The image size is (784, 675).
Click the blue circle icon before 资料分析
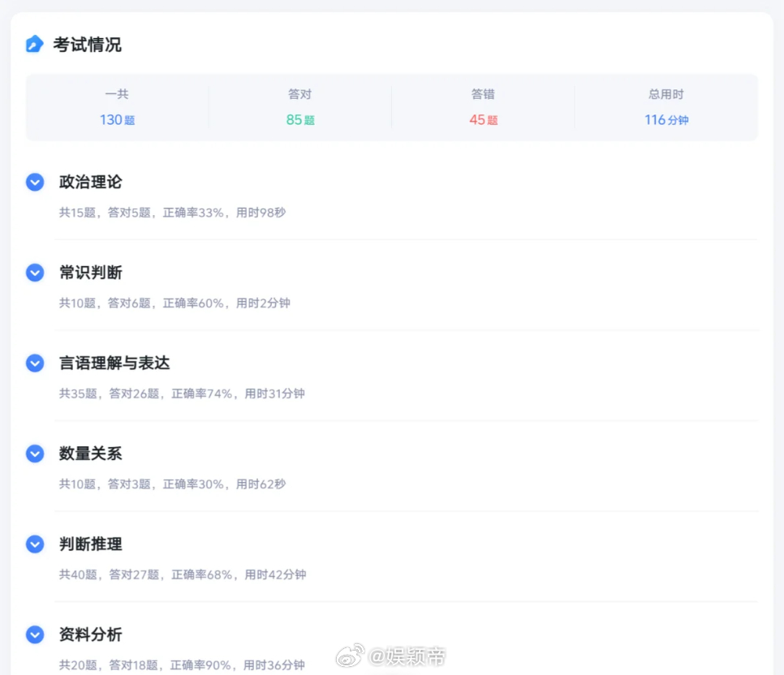(35, 635)
